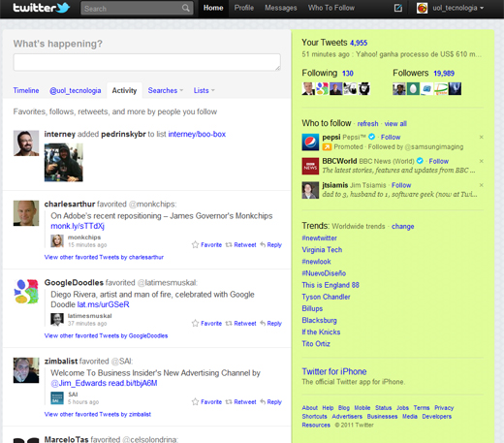Click jtsiamis avatar
The width and height of the screenshot is (504, 443).
coord(310,190)
